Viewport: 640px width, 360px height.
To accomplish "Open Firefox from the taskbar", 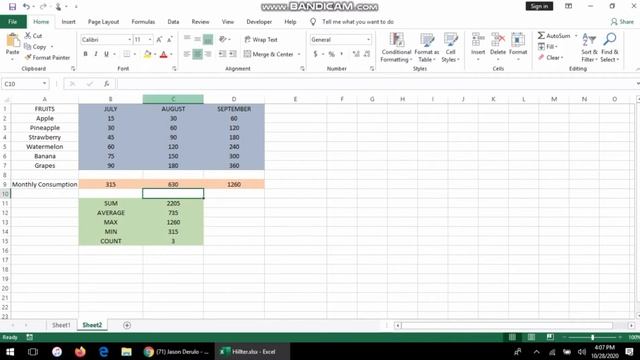I will [x=80, y=351].
